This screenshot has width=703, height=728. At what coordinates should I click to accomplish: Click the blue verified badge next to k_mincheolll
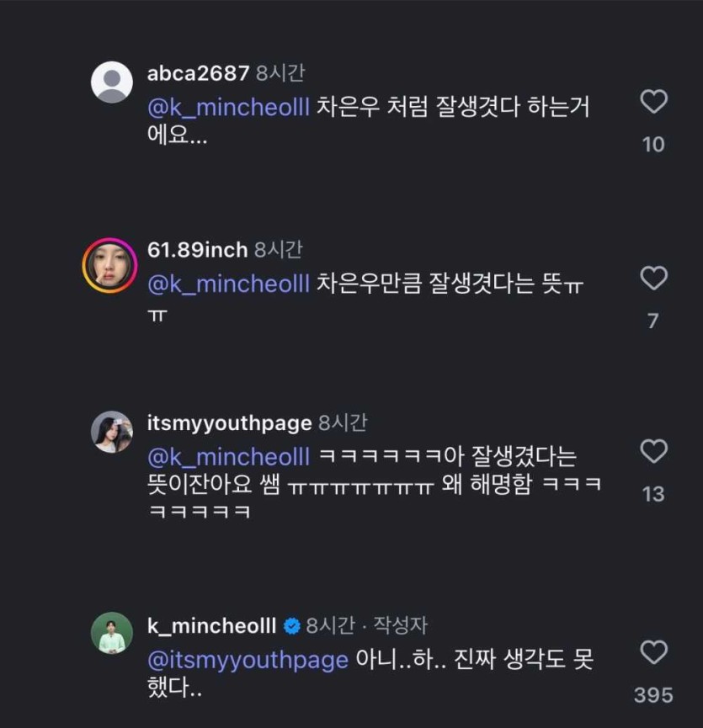291,626
